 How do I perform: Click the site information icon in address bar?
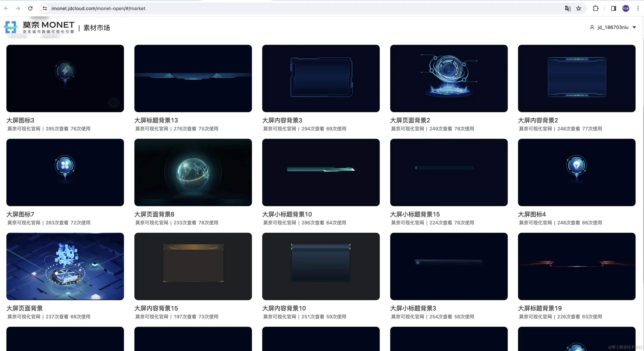[45, 9]
